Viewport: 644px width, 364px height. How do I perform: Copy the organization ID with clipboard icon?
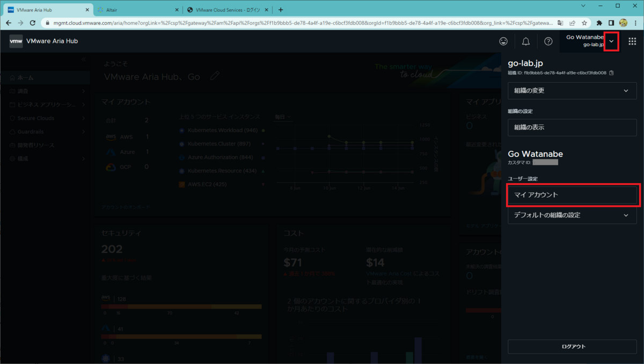(611, 73)
